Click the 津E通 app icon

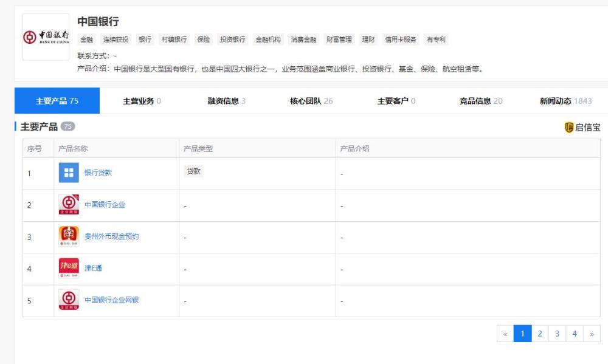[69, 268]
